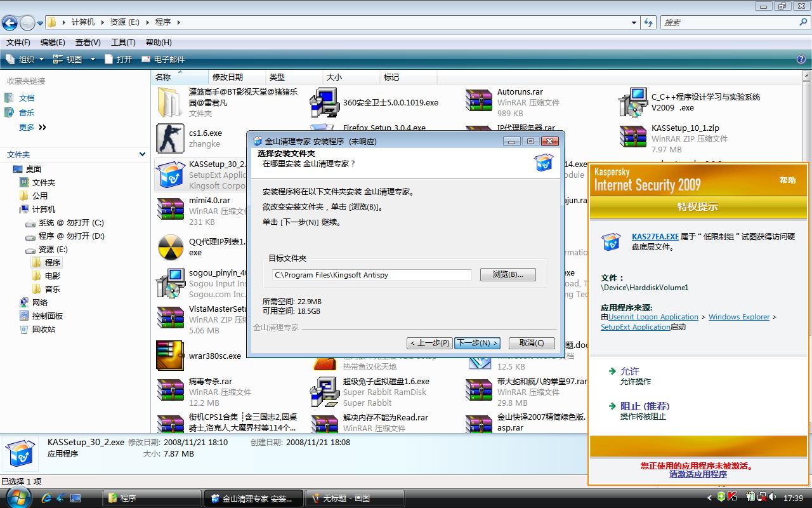Open the 查看(V) menu
Screen dimensions: 812x508
[88, 43]
